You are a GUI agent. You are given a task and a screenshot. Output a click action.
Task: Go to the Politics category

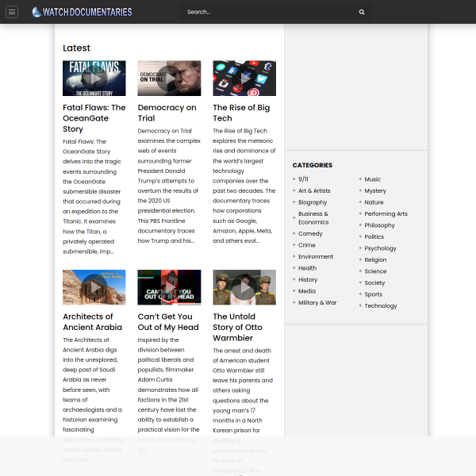[374, 236]
